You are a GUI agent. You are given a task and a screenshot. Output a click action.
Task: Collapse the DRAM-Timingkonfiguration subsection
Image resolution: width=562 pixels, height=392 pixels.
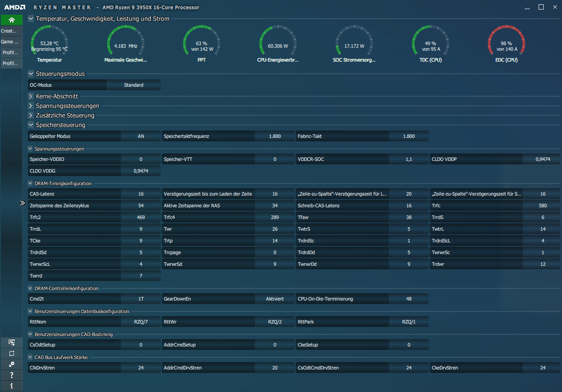click(30, 183)
